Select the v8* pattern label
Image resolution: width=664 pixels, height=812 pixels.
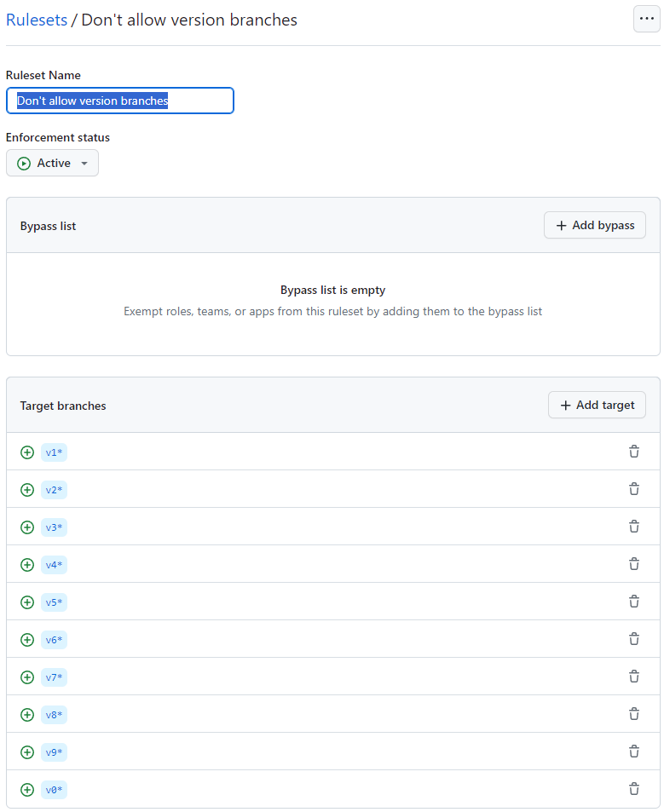tap(54, 715)
